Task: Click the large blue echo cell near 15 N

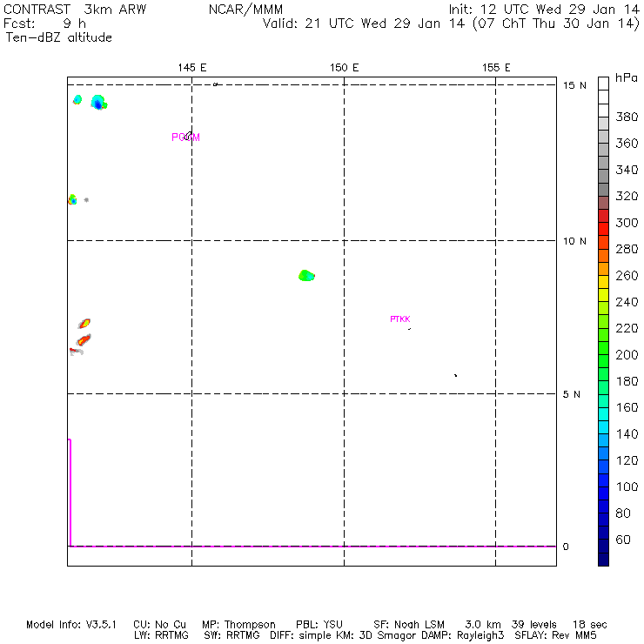Action: point(98,103)
